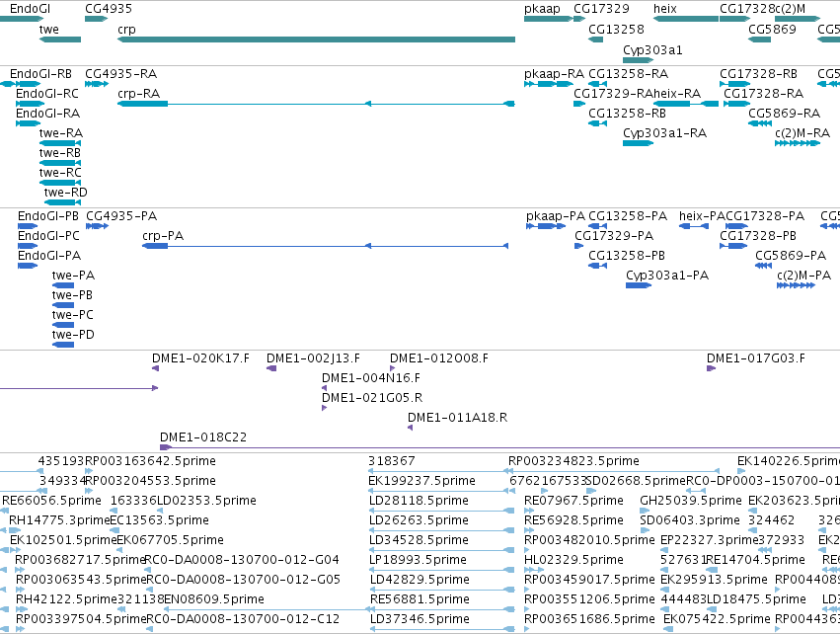Select the DME1-002J13.F clone end
This screenshot has height=634, width=840.
[271, 368]
